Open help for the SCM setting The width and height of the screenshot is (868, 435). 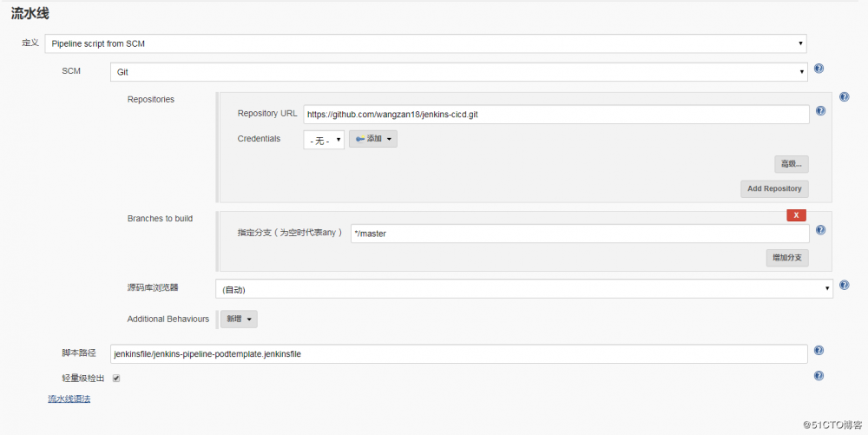(x=819, y=69)
